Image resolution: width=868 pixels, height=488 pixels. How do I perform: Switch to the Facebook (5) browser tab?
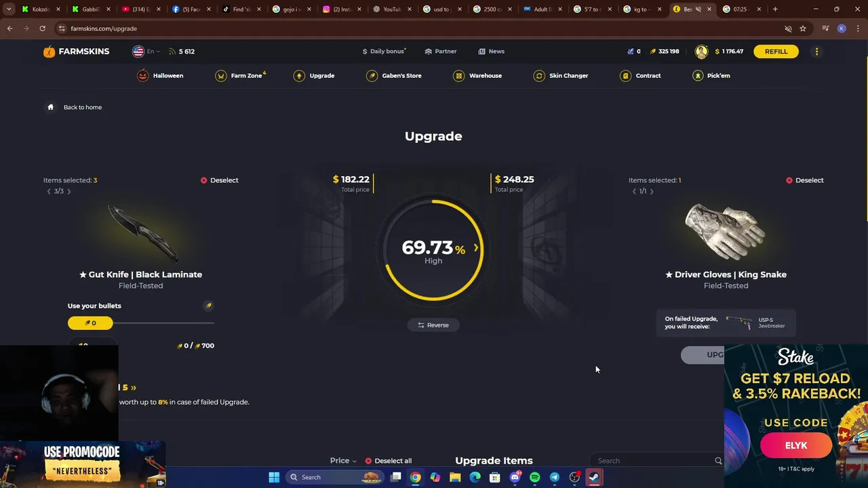pos(191,9)
